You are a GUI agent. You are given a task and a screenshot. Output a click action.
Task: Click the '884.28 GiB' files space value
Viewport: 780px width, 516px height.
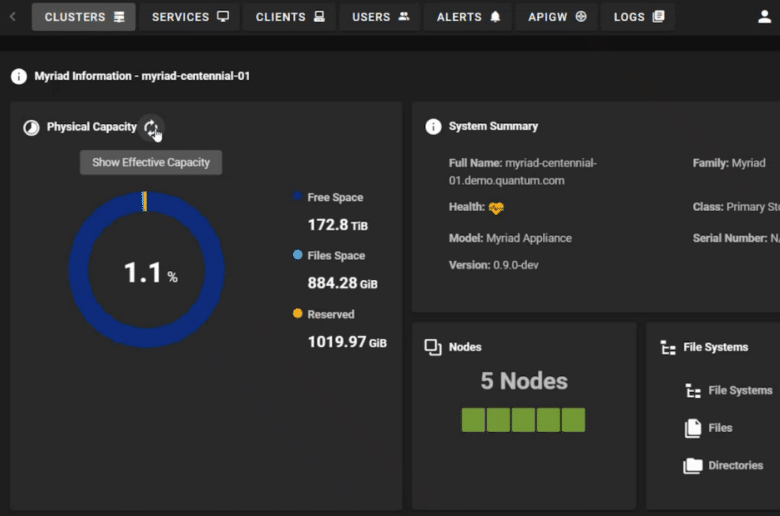pos(342,284)
